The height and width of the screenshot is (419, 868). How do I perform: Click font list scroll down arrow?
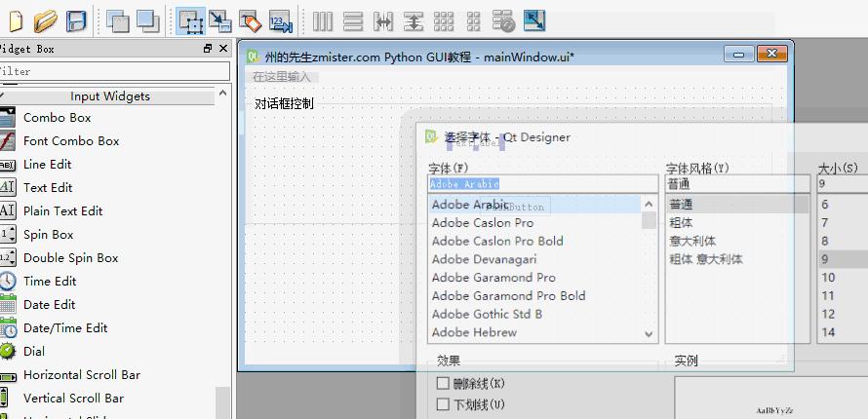[649, 334]
